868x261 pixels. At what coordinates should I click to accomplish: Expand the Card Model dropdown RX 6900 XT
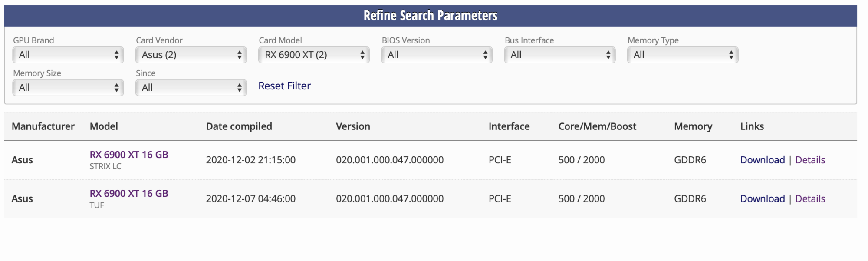point(314,55)
